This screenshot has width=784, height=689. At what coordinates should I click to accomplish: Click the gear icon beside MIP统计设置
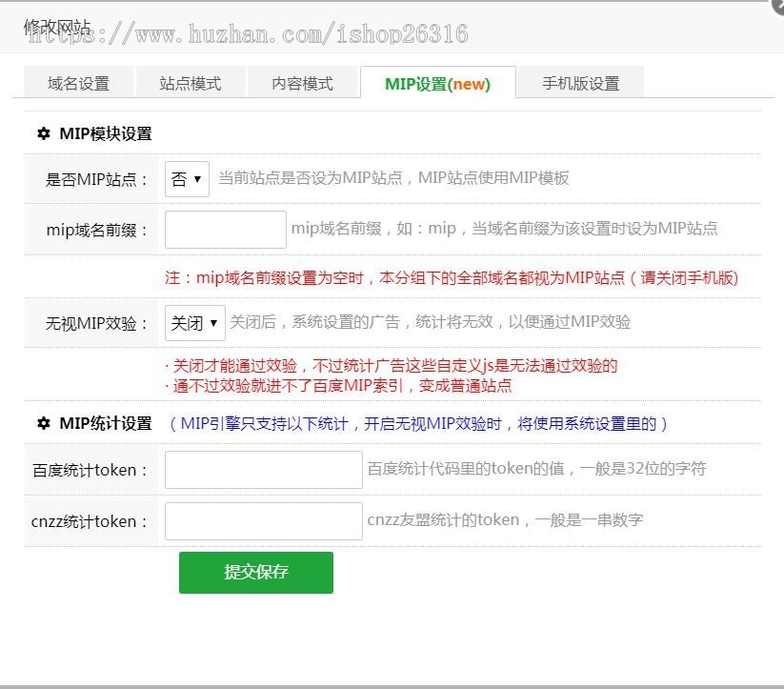pos(43,424)
